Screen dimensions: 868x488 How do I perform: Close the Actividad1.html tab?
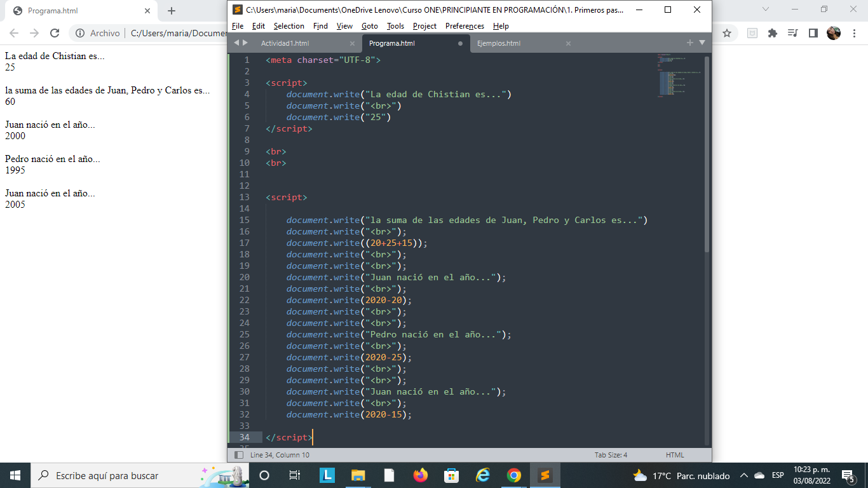point(353,43)
